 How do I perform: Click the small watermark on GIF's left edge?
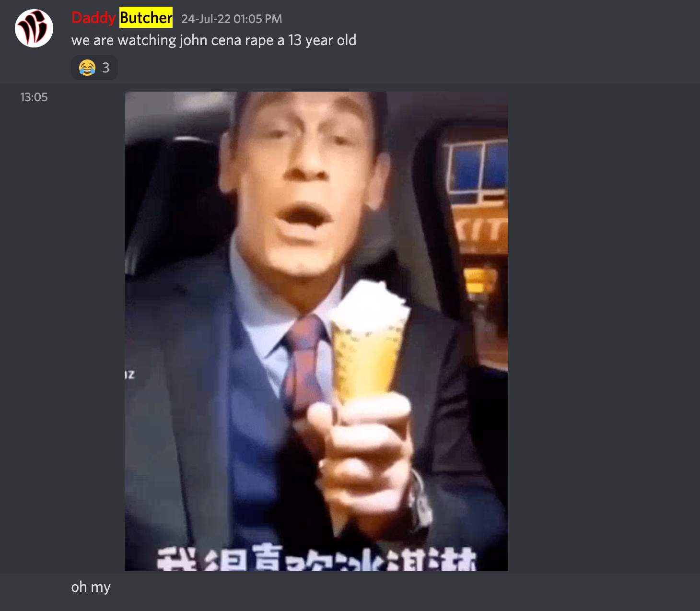tap(129, 374)
